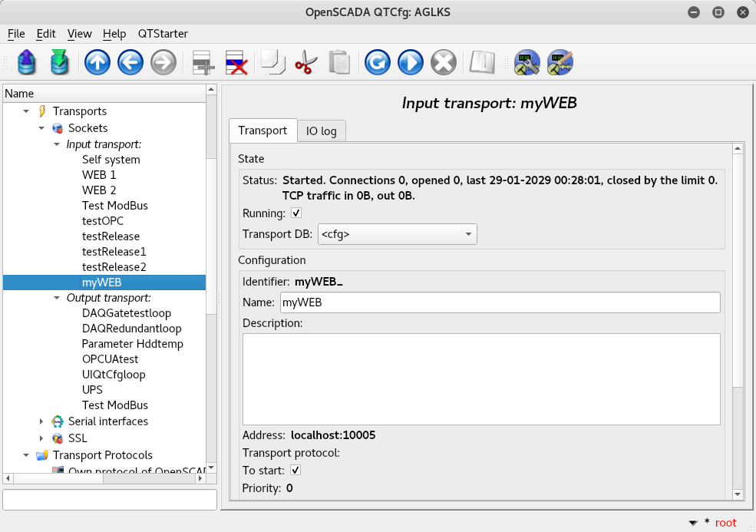Toggle the To start checkbox
The width and height of the screenshot is (756, 532).
coord(295,470)
